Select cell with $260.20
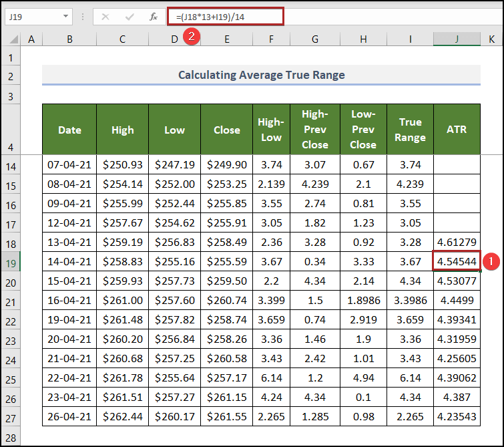Screen dimensions: 504x447 pyautogui.click(x=122, y=339)
